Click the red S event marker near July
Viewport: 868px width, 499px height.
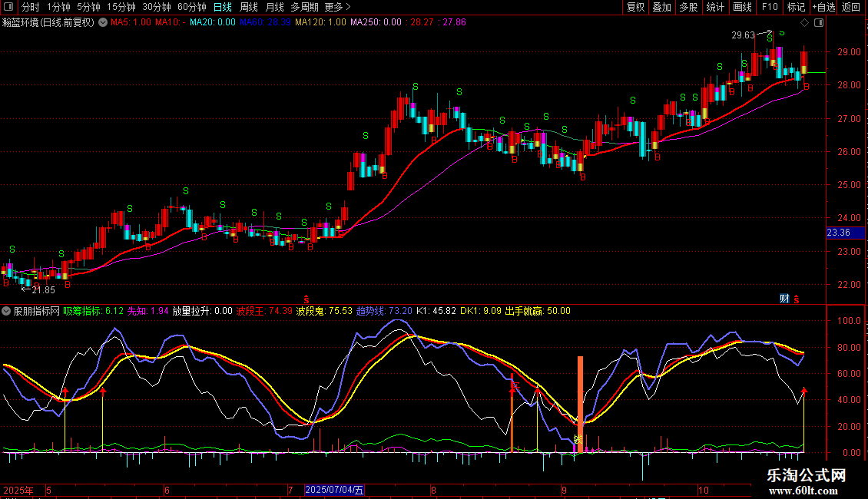pos(306,299)
